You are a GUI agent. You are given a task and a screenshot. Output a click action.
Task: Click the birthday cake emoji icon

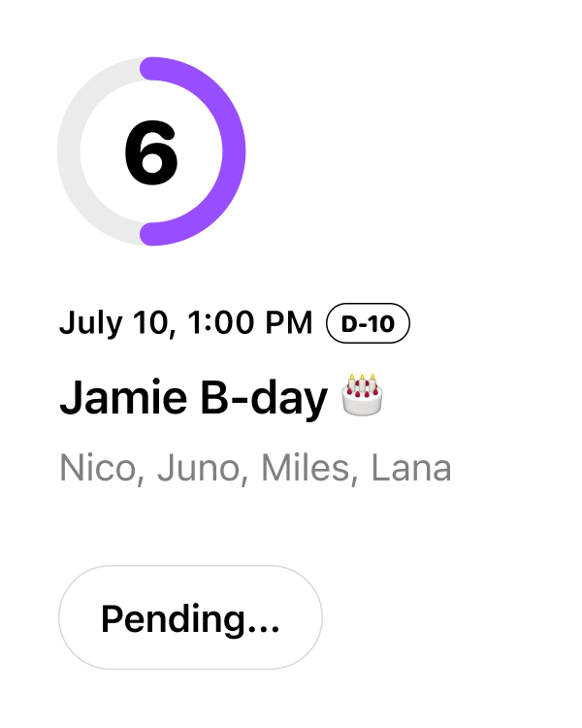tap(362, 395)
